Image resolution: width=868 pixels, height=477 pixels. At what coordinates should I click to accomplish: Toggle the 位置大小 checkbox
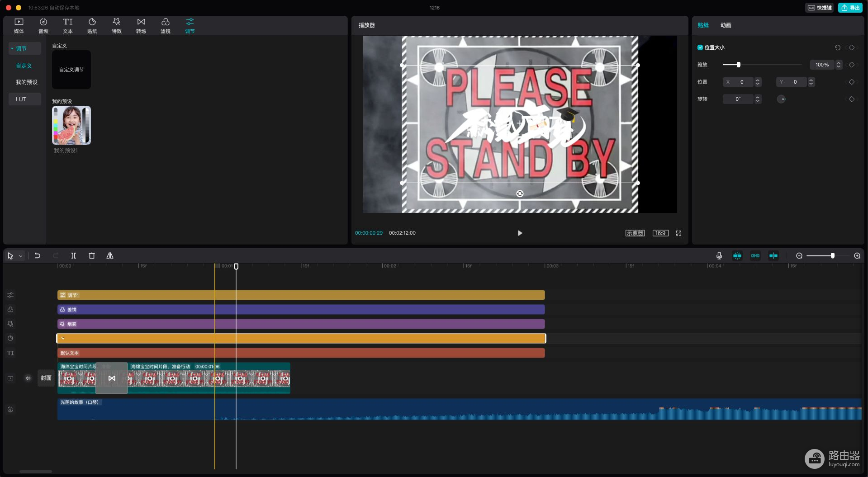[700, 47]
